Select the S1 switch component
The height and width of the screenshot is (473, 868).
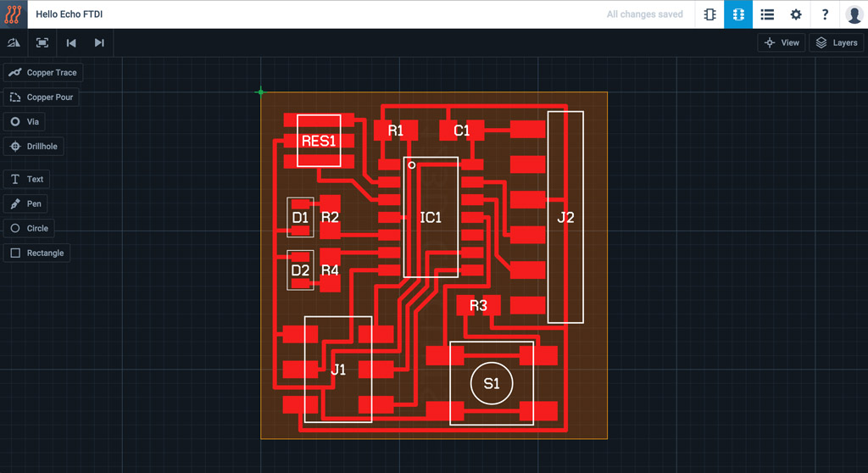point(492,383)
